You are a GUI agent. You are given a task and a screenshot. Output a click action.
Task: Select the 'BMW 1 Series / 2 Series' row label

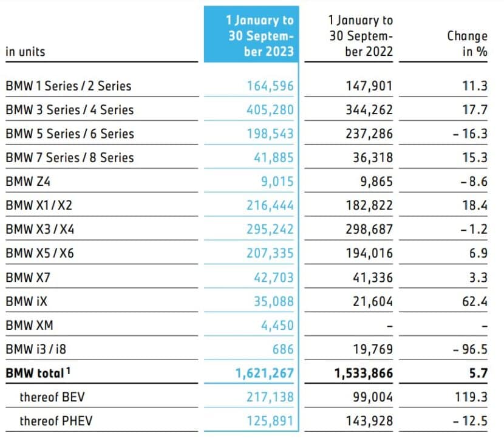point(68,86)
